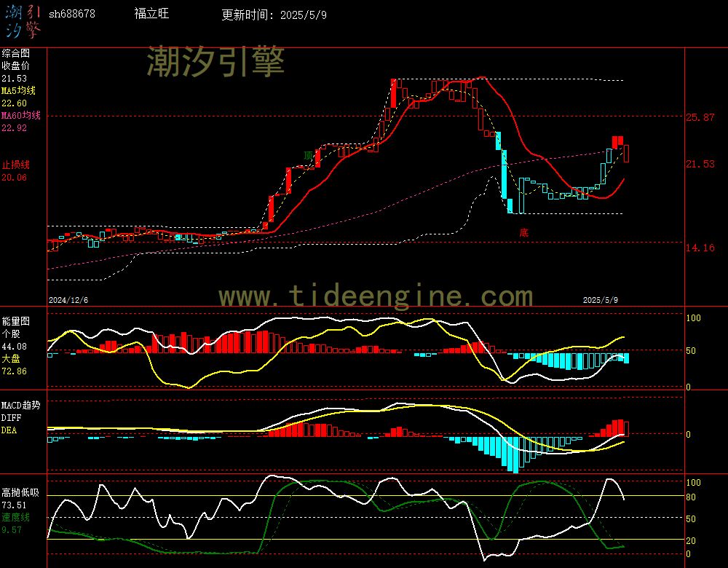728x568 pixels.
Task: Click the 0 axis label in MACD panel
Action: click(x=688, y=435)
